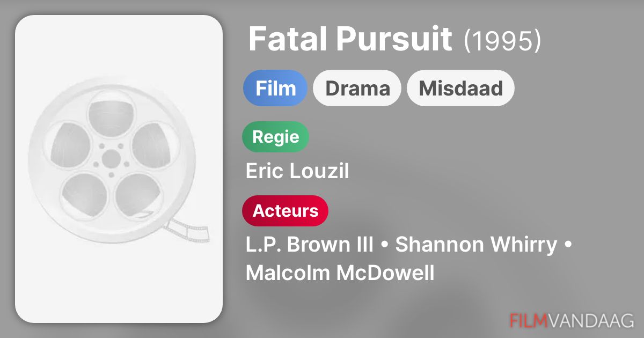This screenshot has height=338, width=644.
Task: Click the red FILM part of the logo
Action: [x=529, y=320]
